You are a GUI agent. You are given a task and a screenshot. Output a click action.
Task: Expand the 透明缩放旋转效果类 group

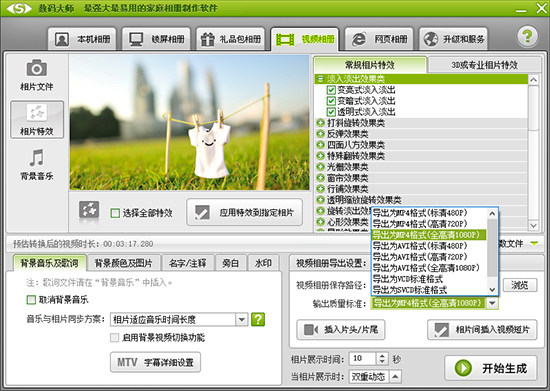[x=320, y=200]
